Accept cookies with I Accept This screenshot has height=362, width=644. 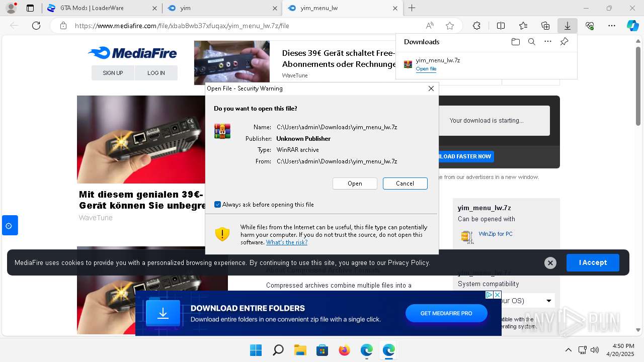593,262
